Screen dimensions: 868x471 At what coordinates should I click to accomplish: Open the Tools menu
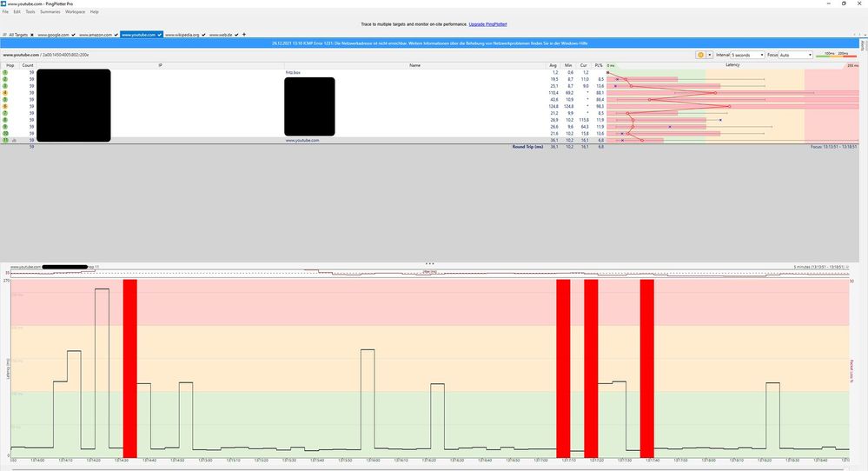[30, 11]
